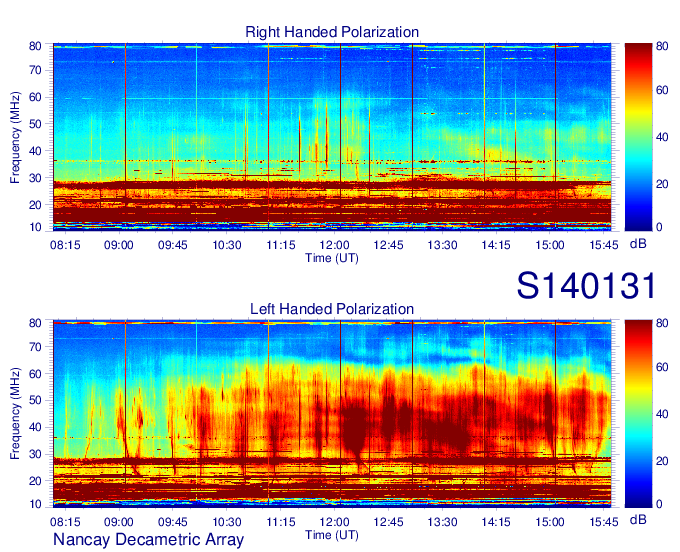Click the 40 dB value on Left Handed colorbar
Image resolution: width=680 pixels, height=552 pixels.
tap(662, 414)
